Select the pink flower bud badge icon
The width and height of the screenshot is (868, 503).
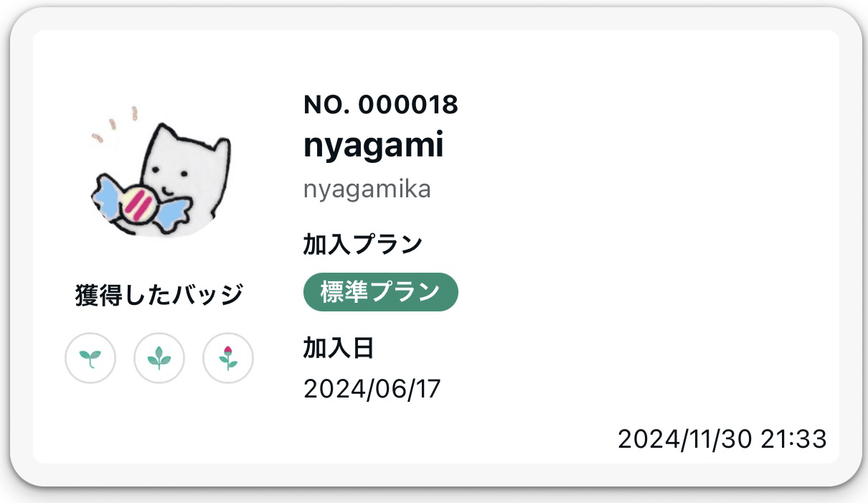click(228, 358)
